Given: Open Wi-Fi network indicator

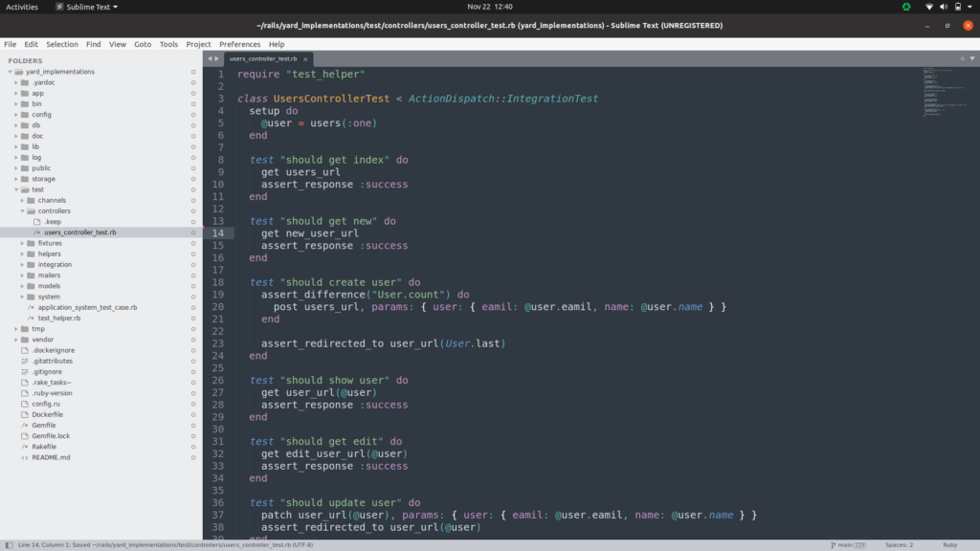Looking at the screenshot, I should click(x=929, y=7).
